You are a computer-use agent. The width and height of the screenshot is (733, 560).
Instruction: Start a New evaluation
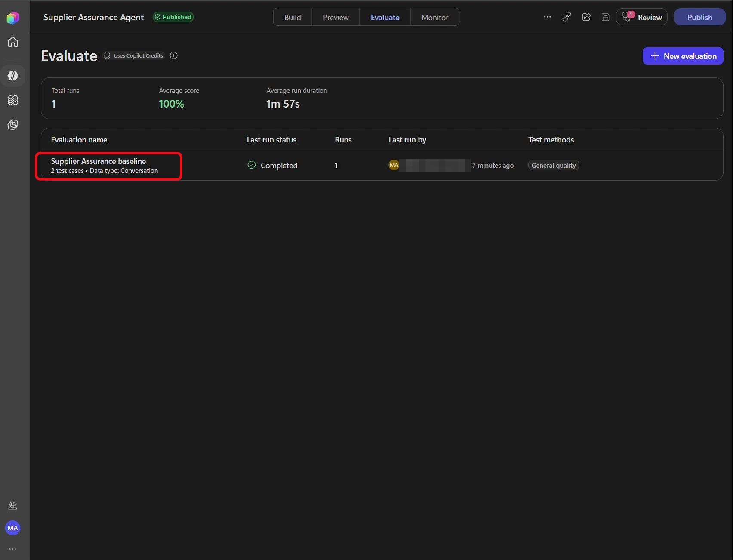tap(683, 56)
